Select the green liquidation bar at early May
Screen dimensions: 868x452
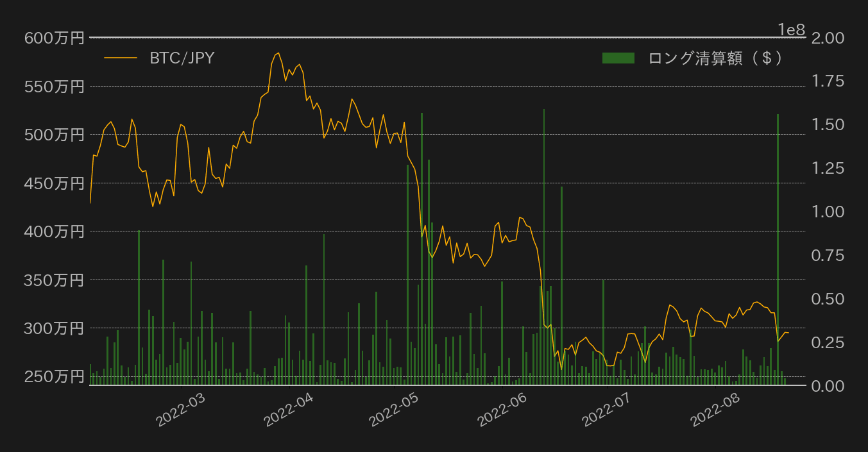[422, 244]
